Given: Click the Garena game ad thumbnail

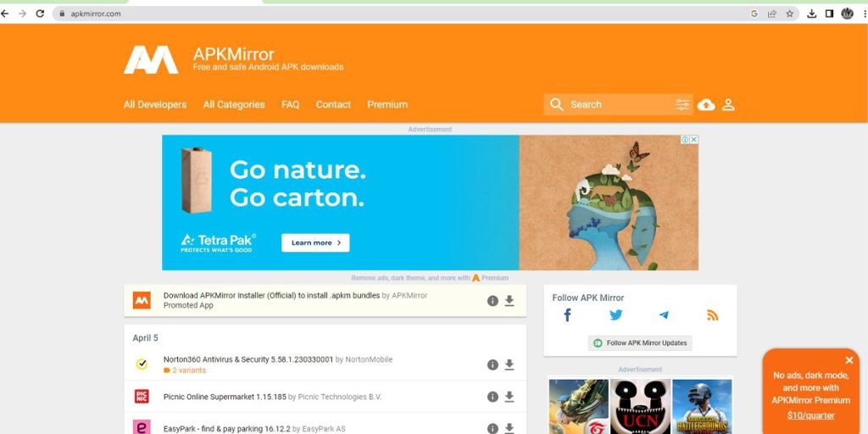Looking at the screenshot, I should point(578,406).
